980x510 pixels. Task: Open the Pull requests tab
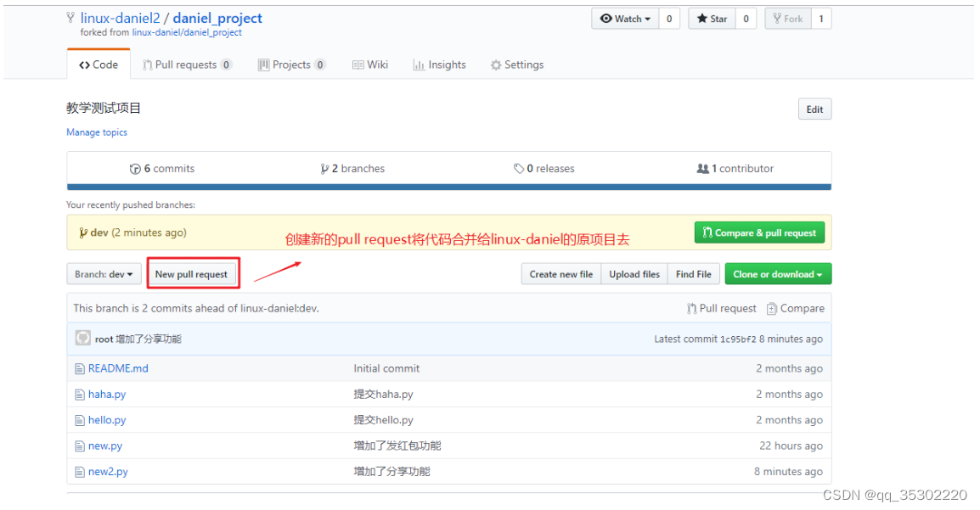pyautogui.click(x=187, y=64)
